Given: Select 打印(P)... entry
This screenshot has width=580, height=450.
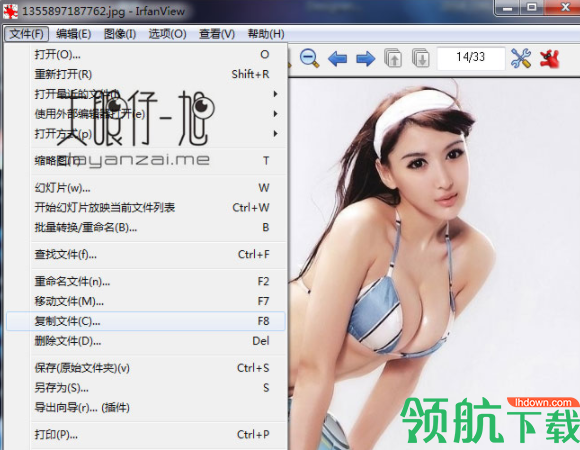Looking at the screenshot, I should (146, 434).
